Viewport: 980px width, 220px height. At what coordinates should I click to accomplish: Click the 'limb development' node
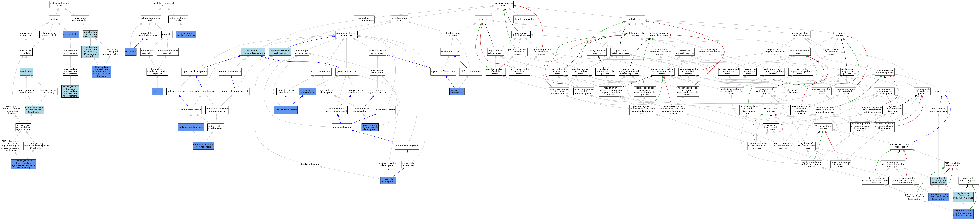[176, 91]
